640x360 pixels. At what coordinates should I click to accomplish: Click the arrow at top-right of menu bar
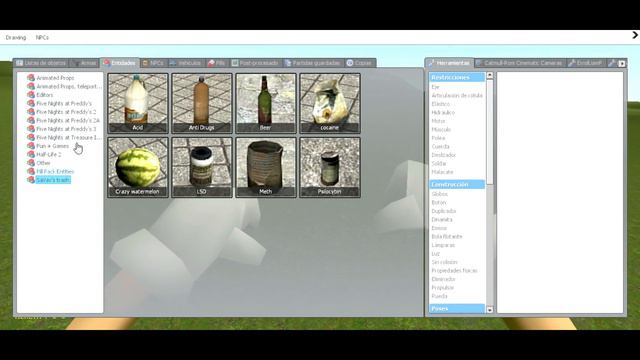click(x=635, y=36)
